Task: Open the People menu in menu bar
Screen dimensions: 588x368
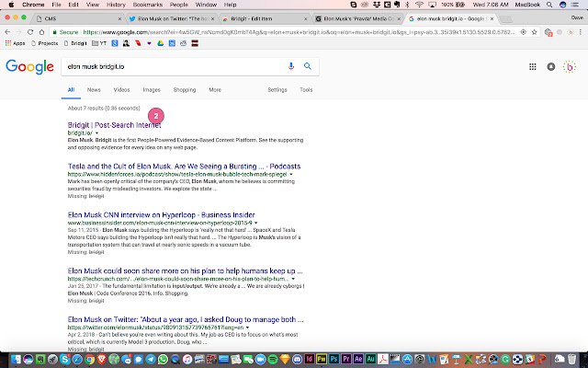Action: 179,5
